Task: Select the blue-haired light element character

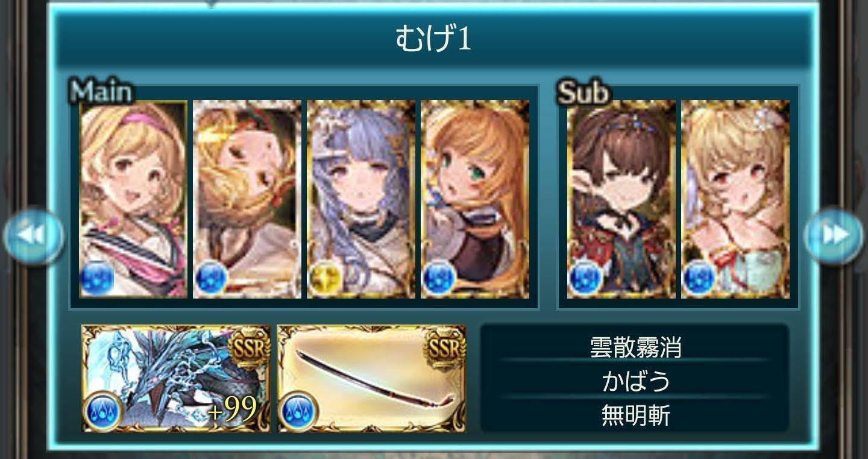Action: click(x=361, y=199)
